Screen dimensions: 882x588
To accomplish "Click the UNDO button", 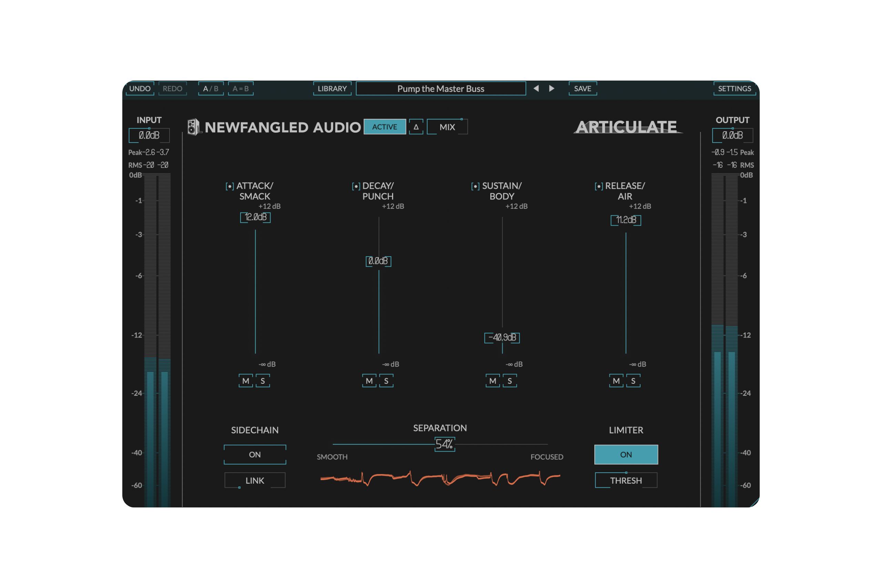I will [140, 89].
